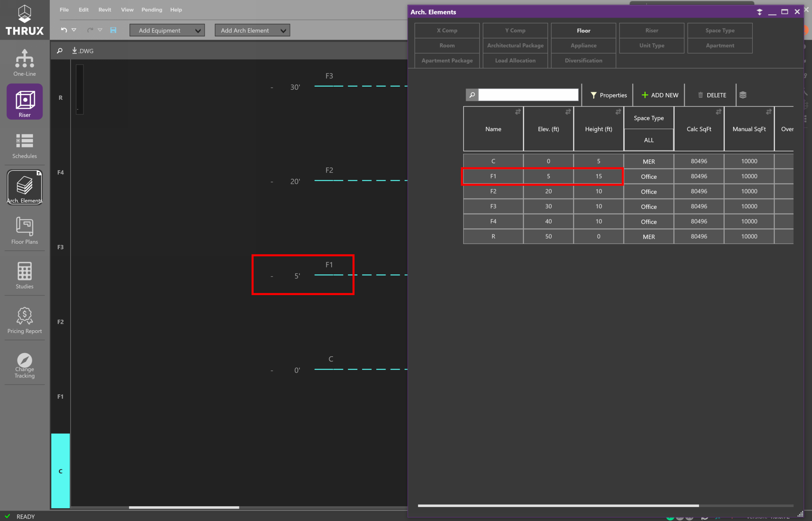Screen dimensions: 812x521
Task: Click the F3 label at 30' level
Action: pos(329,76)
